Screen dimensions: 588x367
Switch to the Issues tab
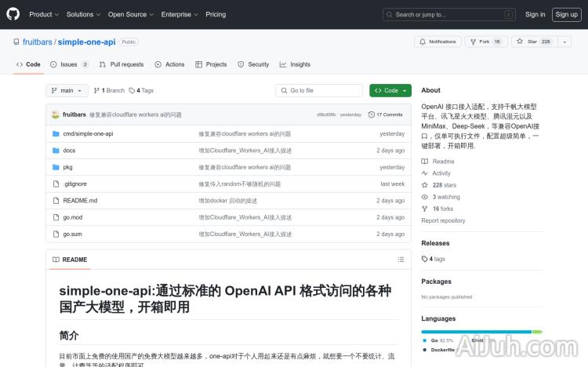click(69, 64)
